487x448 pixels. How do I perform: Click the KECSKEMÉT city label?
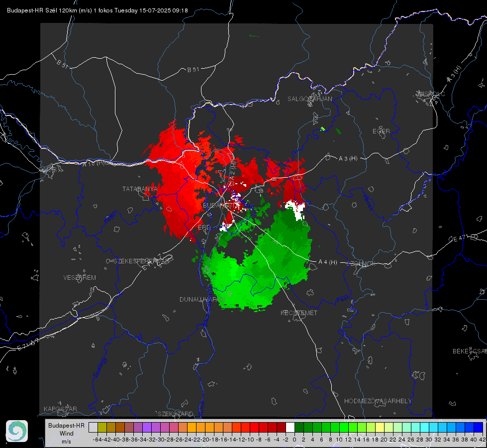[299, 313]
